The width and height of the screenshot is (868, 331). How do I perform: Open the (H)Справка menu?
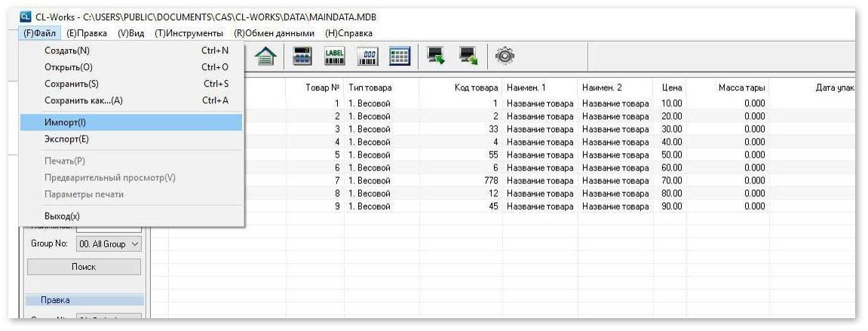348,33
